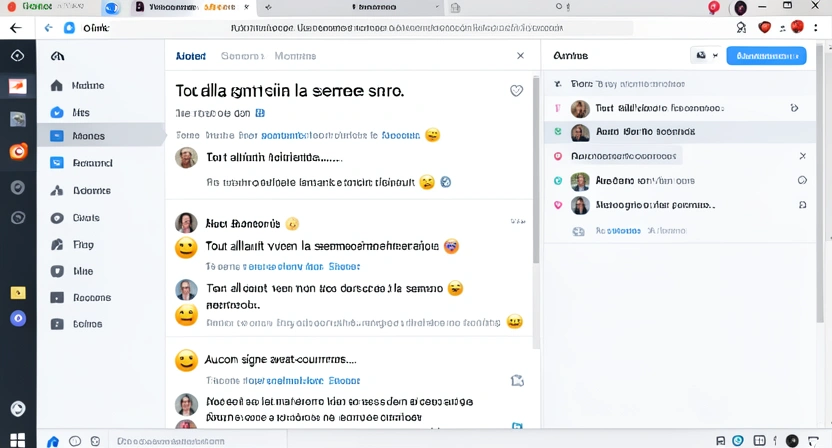Click the blue 'Eooooe' link under 'Aucom signe'

(x=344, y=381)
